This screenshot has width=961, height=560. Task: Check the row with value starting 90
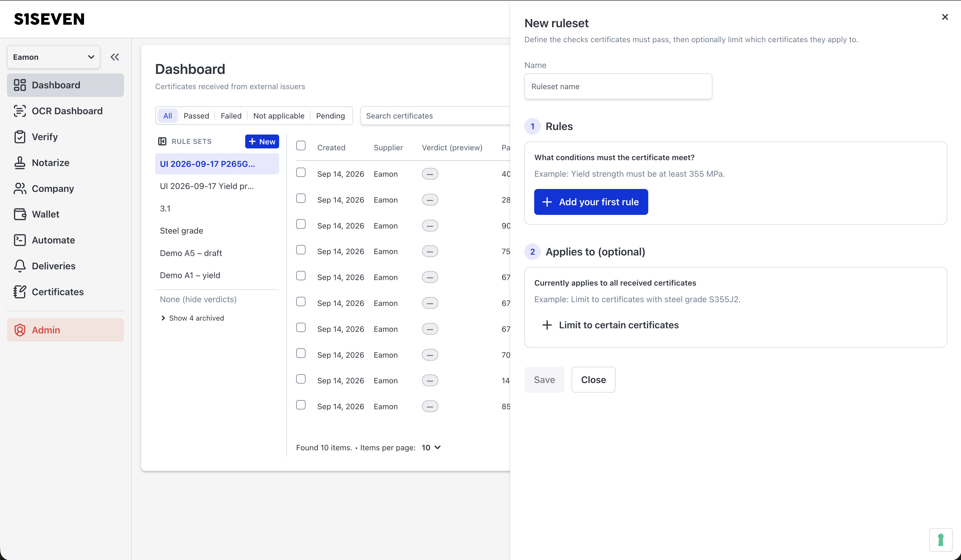(301, 224)
